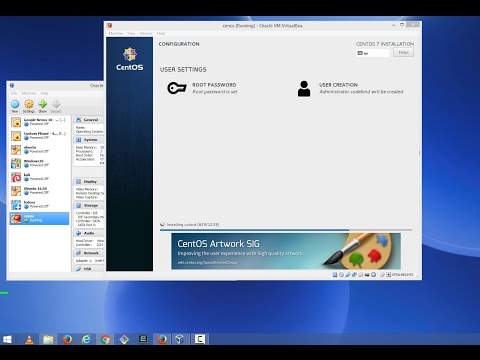Screen dimensions: 480x360
Task: Click video capture icon in VM status bar
Action: (x=374, y=275)
